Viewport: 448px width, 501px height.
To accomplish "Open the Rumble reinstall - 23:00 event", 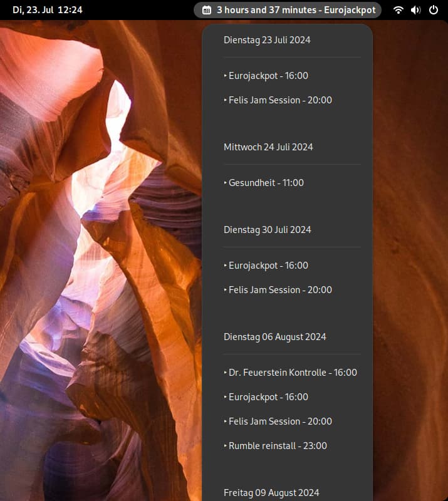I will 275,446.
